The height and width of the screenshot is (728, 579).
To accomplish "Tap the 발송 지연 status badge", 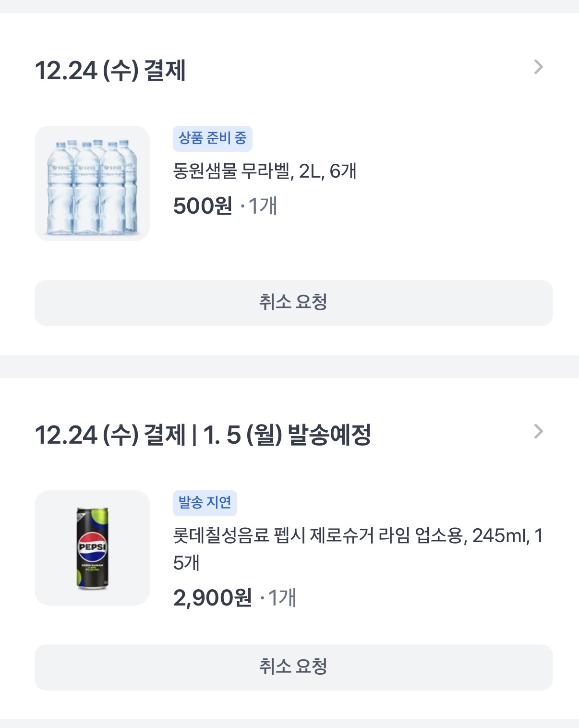I will [x=205, y=503].
